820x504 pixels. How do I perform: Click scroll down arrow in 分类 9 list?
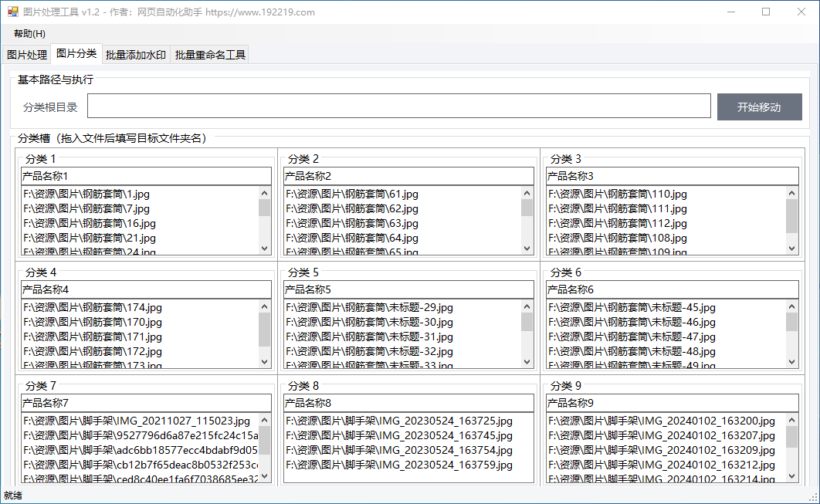pyautogui.click(x=791, y=475)
